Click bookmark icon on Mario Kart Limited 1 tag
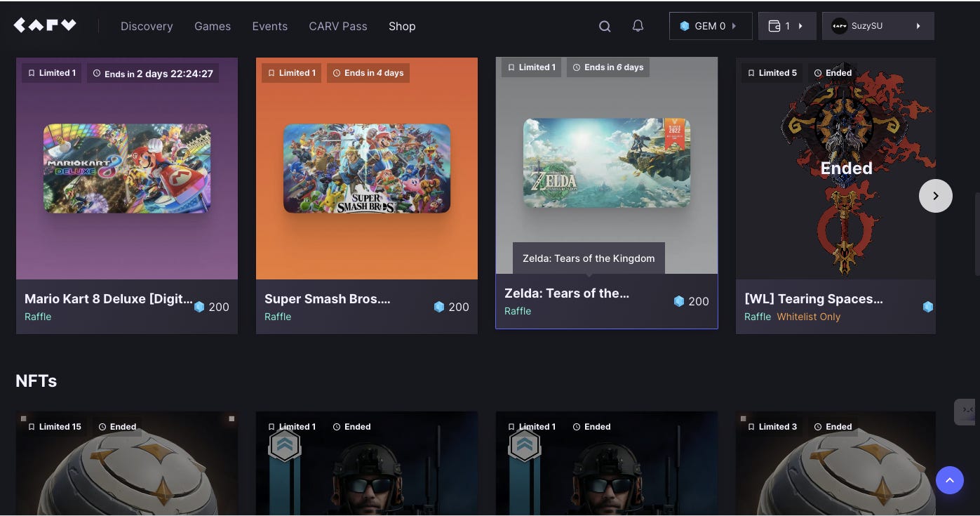This screenshot has width=980, height=516. pyautogui.click(x=31, y=73)
